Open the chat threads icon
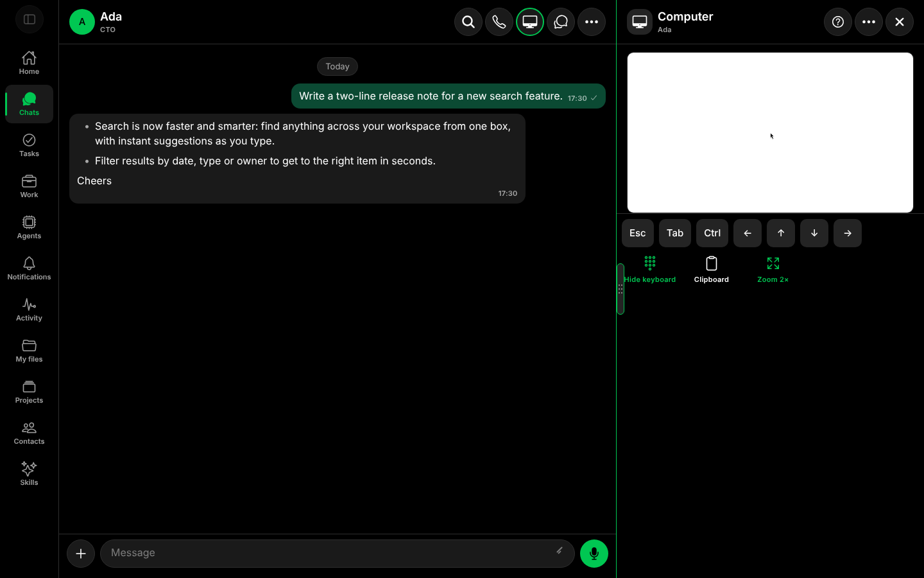Screen dimensions: 924x578 (x=561, y=22)
